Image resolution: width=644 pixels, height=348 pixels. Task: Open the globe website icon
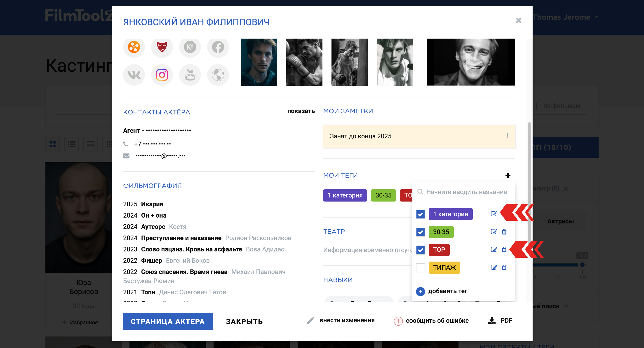(218, 75)
